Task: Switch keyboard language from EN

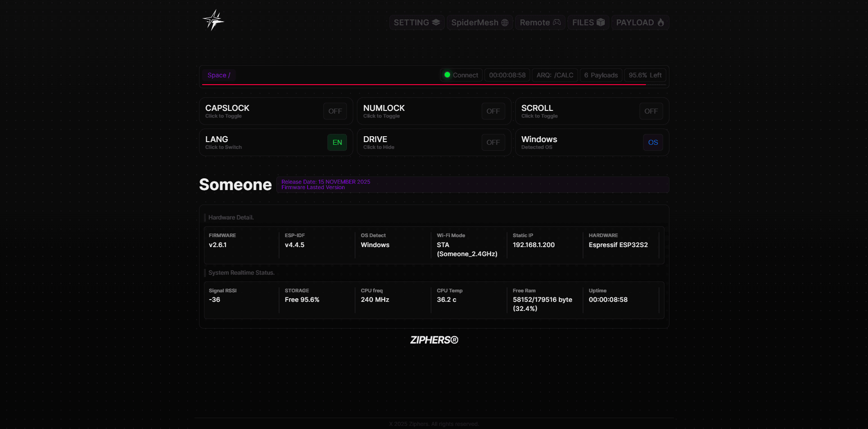Action: 337,143
